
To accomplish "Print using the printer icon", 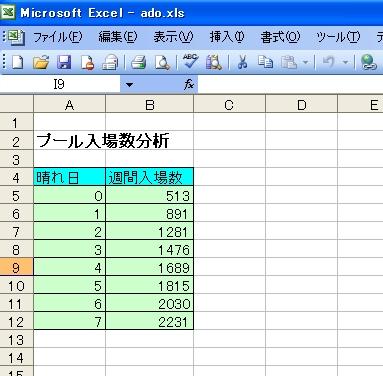I will (138, 62).
